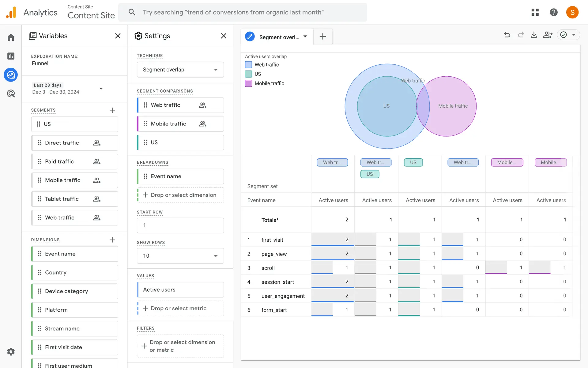This screenshot has width=588, height=368.
Task: Click the Web traffic legend swatch
Action: (248, 65)
